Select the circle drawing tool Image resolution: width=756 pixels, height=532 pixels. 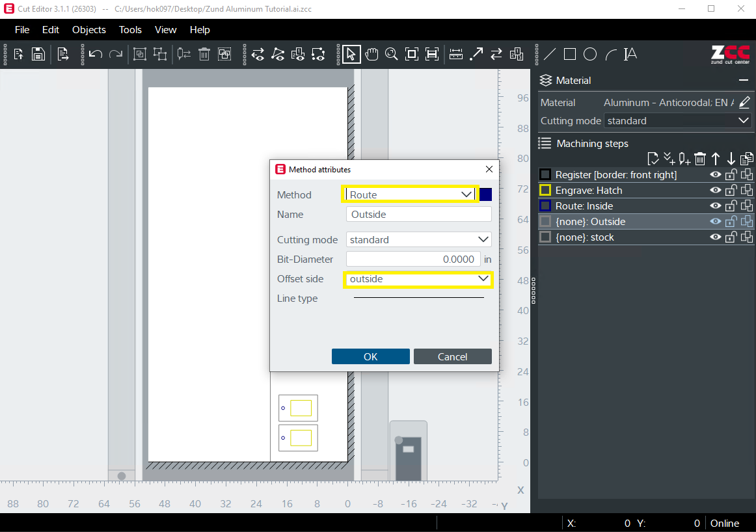click(590, 55)
